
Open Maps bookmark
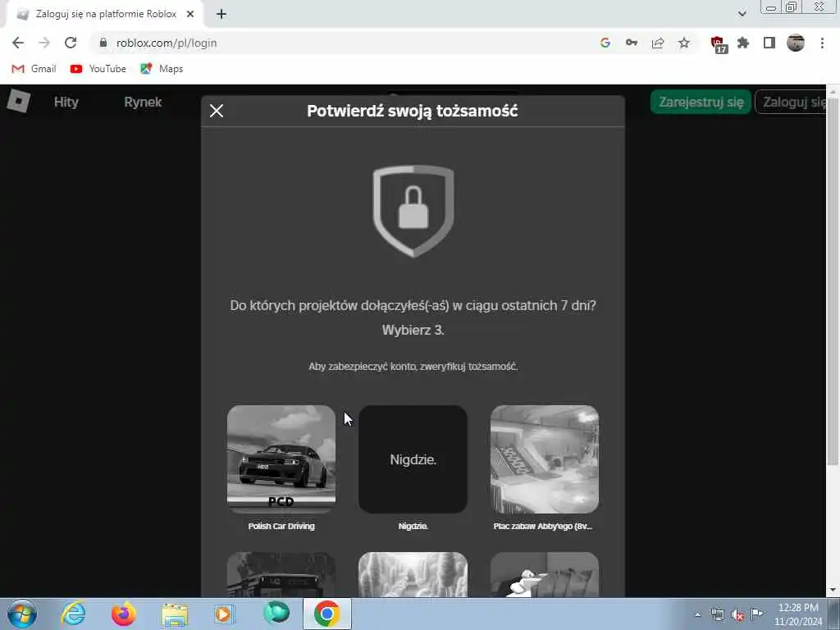click(x=162, y=69)
